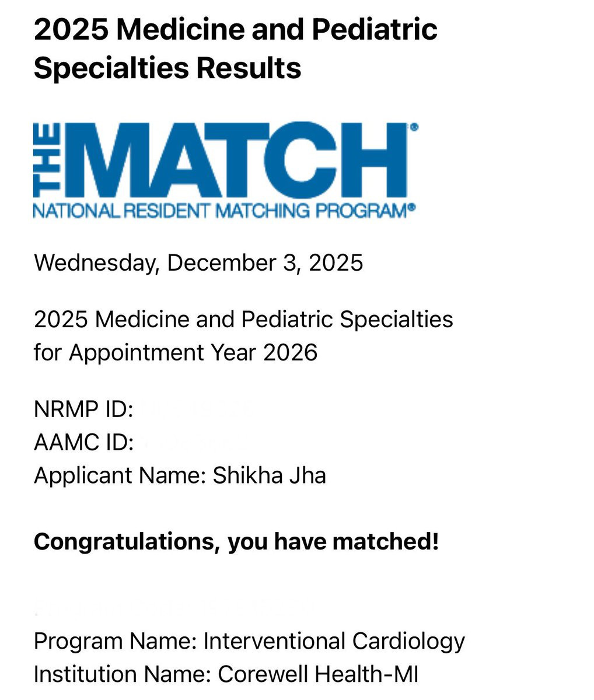Select the Corewell Health-MI institution text
Image resolution: width=594 pixels, height=700 pixels.
tap(318, 674)
